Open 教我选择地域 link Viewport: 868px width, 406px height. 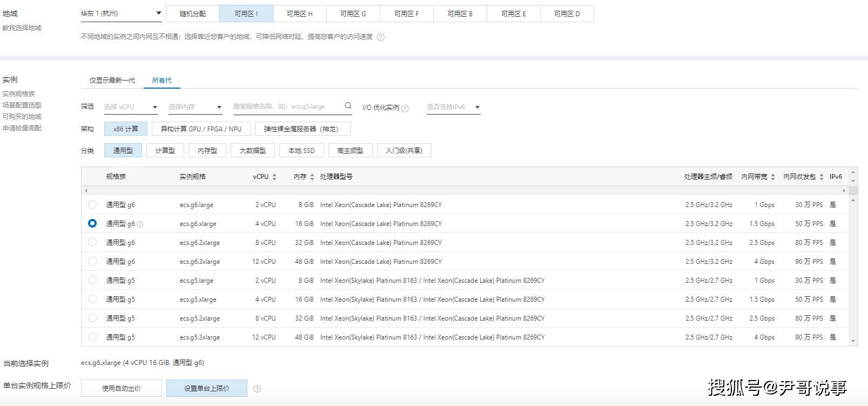point(22,28)
